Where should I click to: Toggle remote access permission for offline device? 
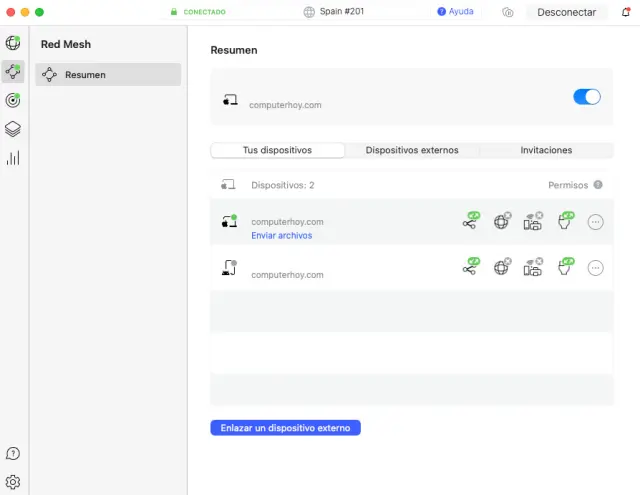[471, 266]
